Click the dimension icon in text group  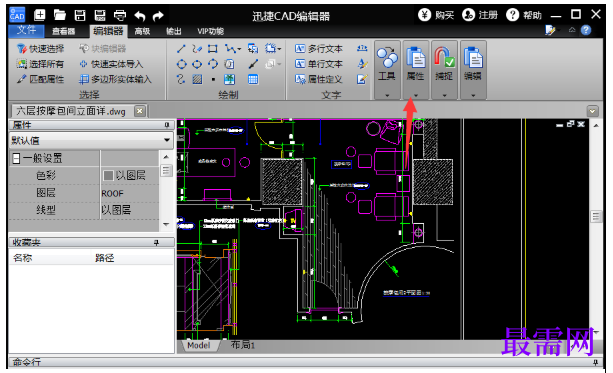click(362, 48)
